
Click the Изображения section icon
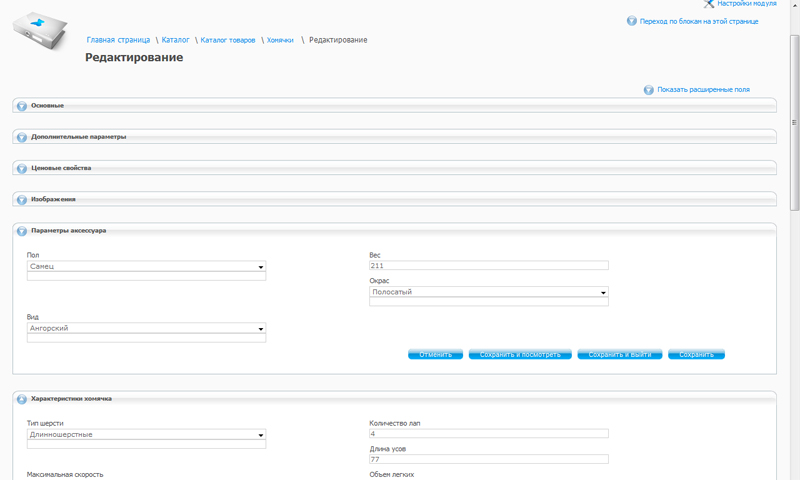[x=22, y=200]
